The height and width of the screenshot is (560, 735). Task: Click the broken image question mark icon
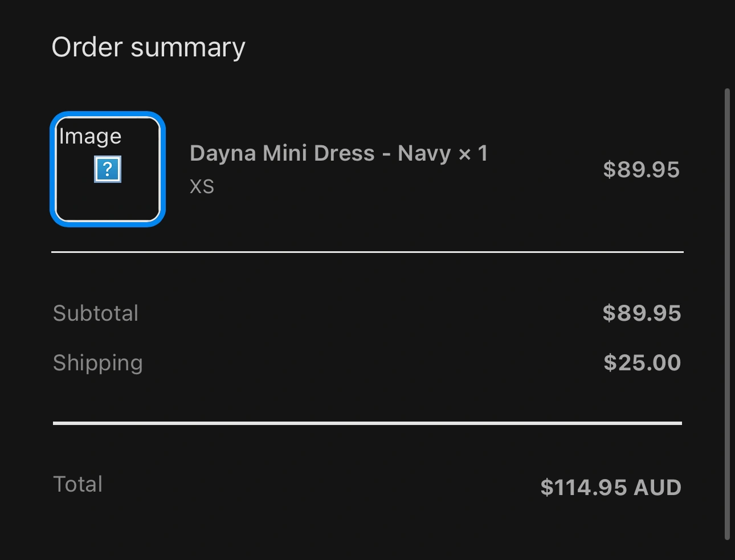coord(107,170)
